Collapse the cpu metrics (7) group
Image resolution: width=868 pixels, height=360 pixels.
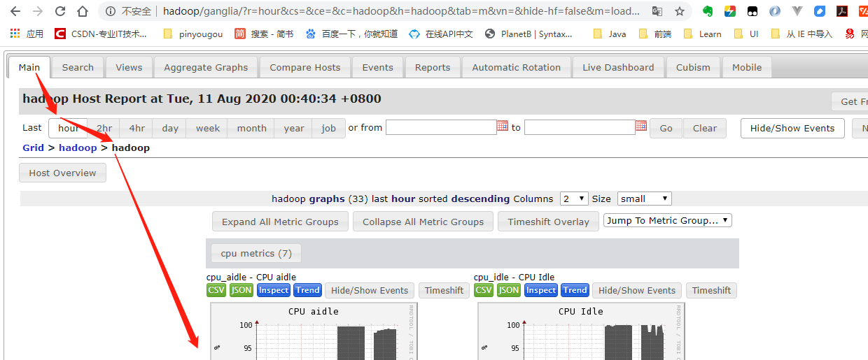[x=256, y=253]
